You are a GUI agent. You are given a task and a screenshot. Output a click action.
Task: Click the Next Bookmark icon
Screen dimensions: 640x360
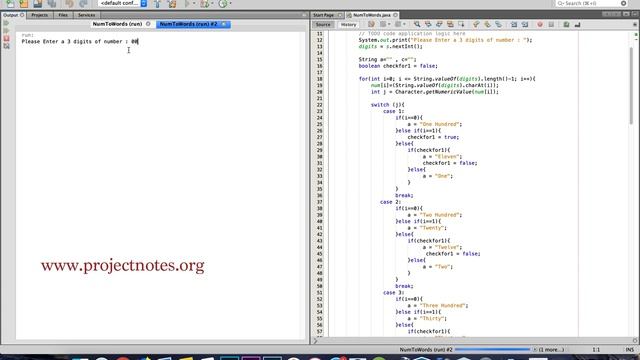(x=487, y=25)
